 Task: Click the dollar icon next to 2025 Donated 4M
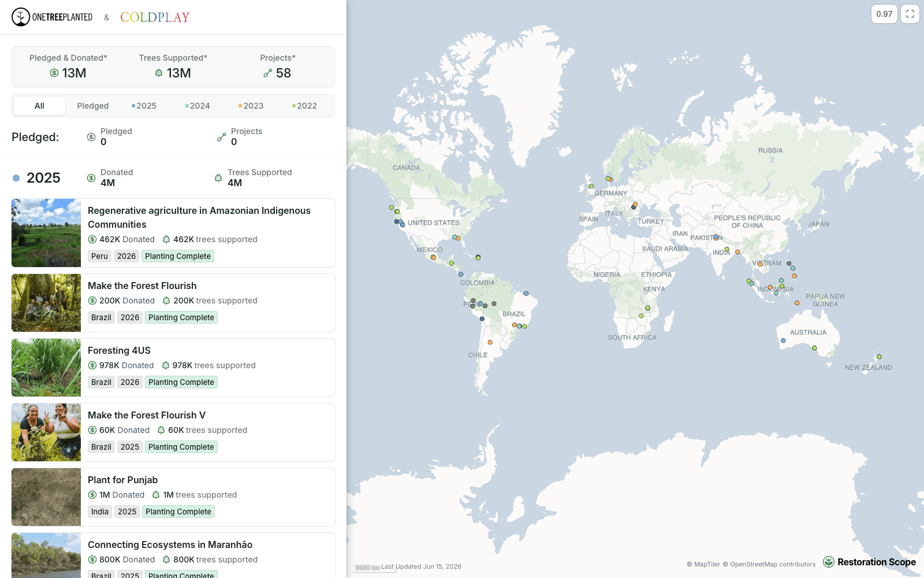click(91, 178)
